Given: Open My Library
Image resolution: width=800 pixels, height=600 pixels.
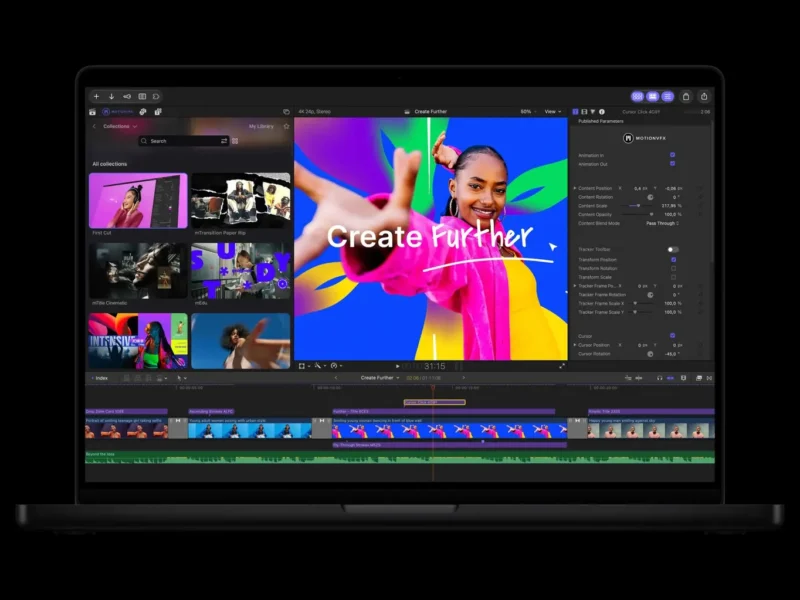Looking at the screenshot, I should click(x=261, y=126).
